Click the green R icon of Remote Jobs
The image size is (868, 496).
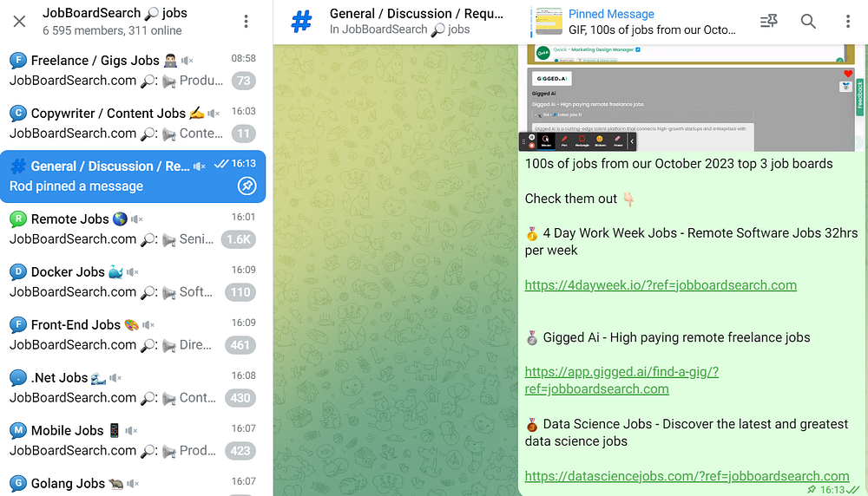18,219
